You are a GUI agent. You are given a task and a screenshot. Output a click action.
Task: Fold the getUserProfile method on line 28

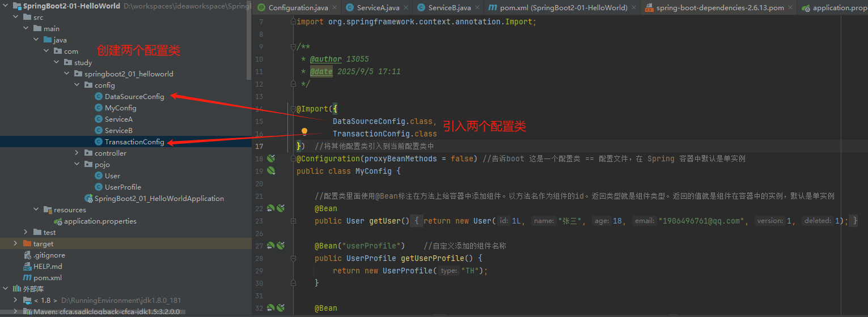click(x=292, y=258)
